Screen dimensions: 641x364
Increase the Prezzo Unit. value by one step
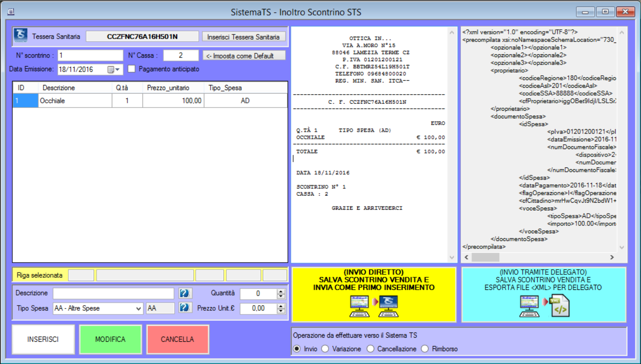tap(281, 306)
